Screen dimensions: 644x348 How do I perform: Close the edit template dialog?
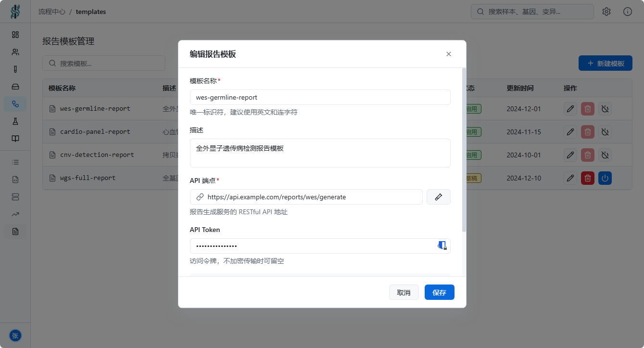pyautogui.click(x=449, y=54)
